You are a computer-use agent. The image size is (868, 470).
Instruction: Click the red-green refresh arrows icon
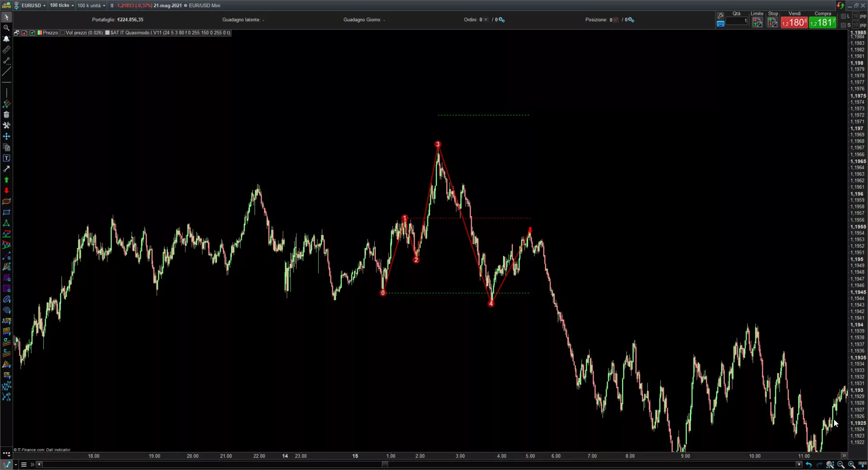point(840,5)
